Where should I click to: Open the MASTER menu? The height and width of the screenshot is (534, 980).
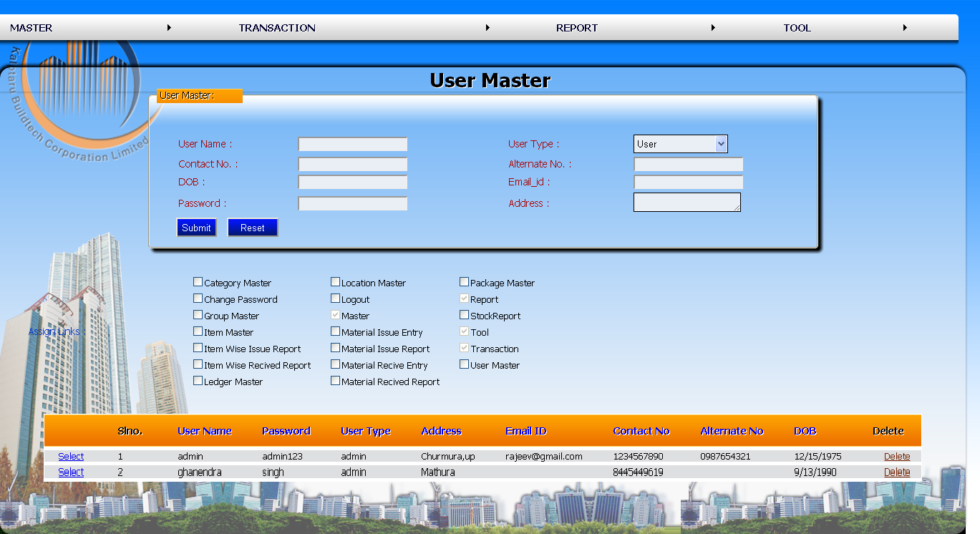coord(31,27)
